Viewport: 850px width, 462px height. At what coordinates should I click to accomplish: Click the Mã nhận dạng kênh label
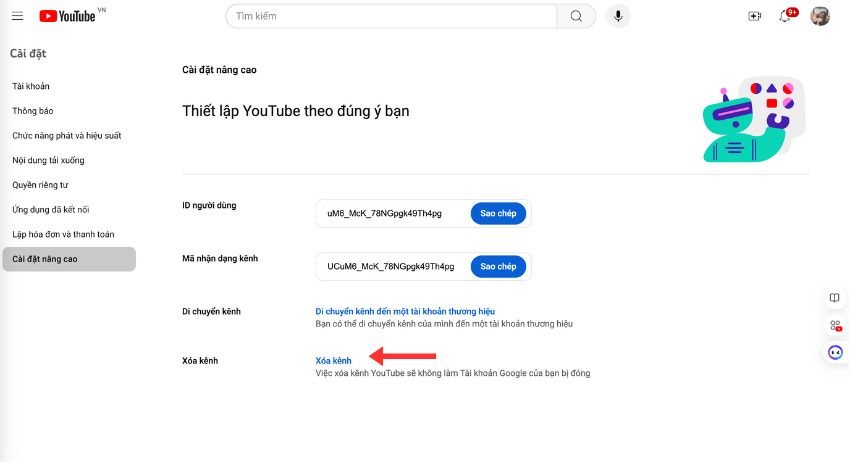pyautogui.click(x=220, y=259)
